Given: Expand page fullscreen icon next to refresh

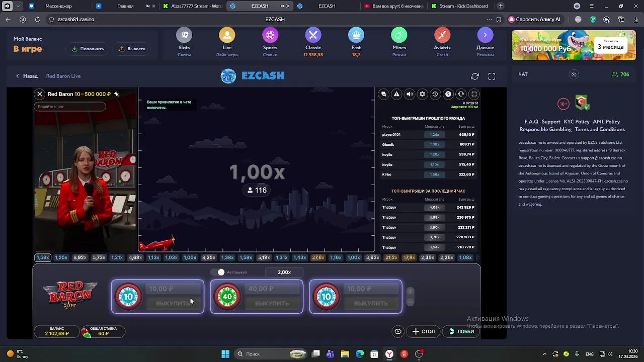Looking at the screenshot, I should 492,76.
